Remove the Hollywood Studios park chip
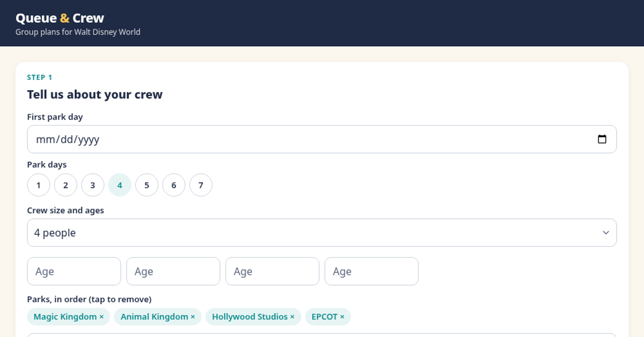This screenshot has width=644, height=337. point(253,317)
